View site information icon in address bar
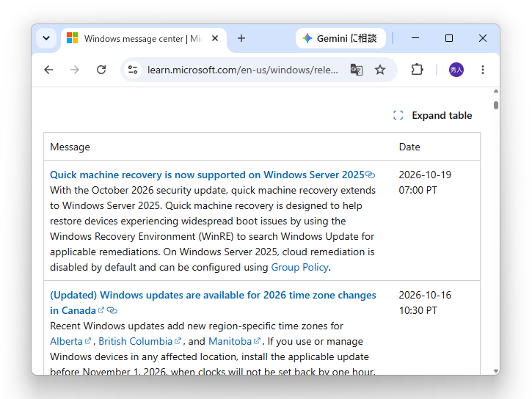 [133, 70]
